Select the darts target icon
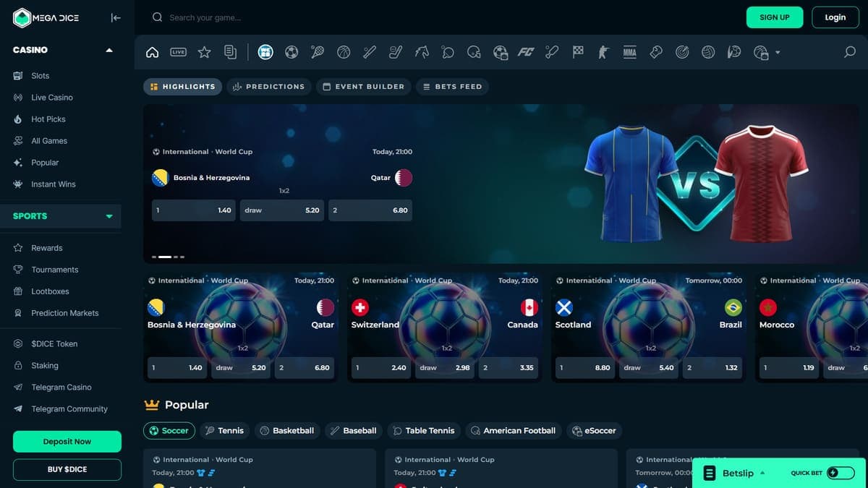868x488 pixels. click(x=682, y=52)
